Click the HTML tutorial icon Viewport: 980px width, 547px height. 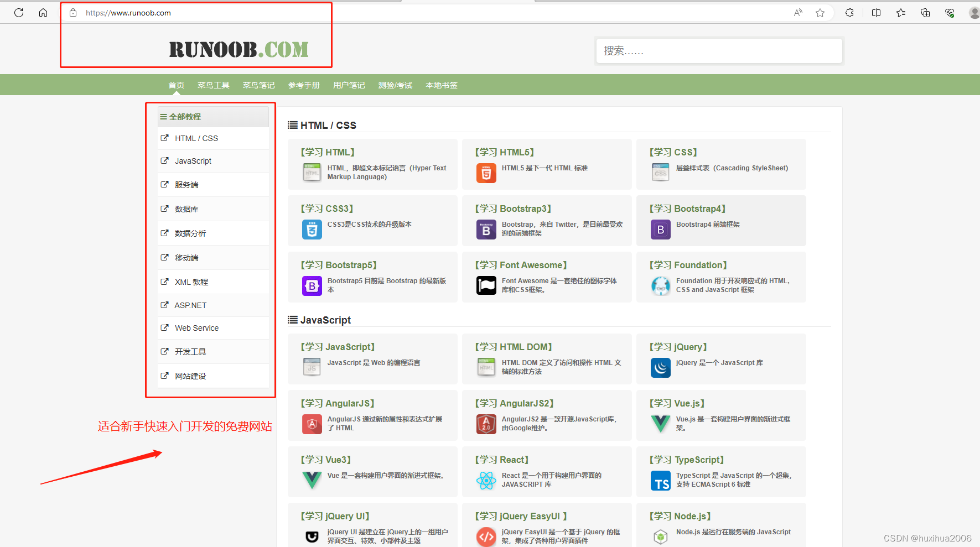point(312,173)
